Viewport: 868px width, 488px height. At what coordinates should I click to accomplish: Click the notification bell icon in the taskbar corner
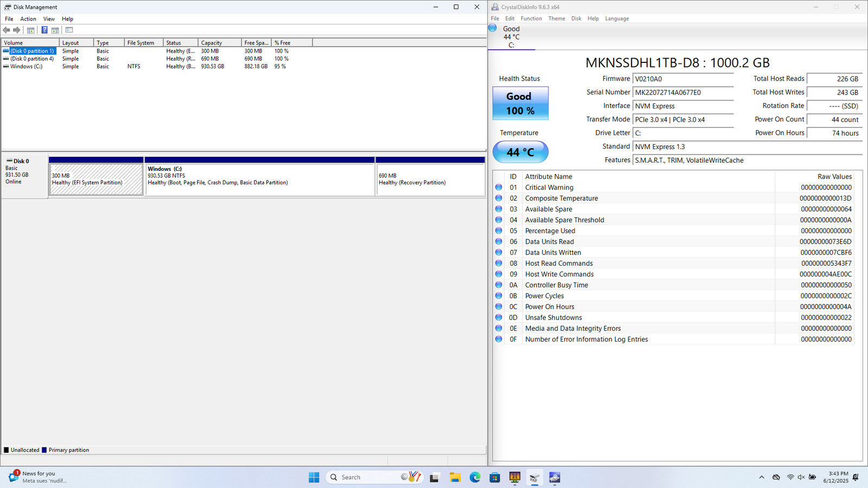pyautogui.click(x=856, y=477)
